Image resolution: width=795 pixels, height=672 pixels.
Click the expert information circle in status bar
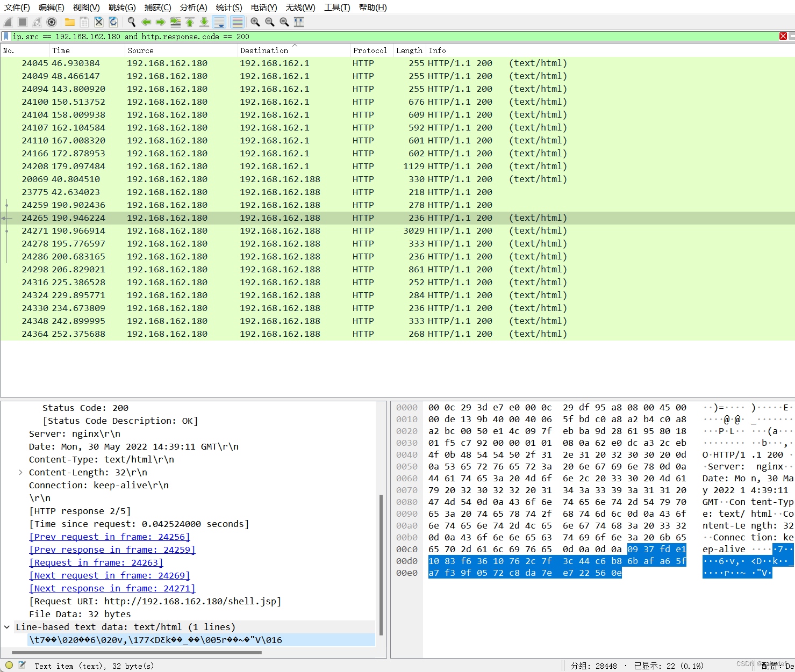pyautogui.click(x=9, y=665)
